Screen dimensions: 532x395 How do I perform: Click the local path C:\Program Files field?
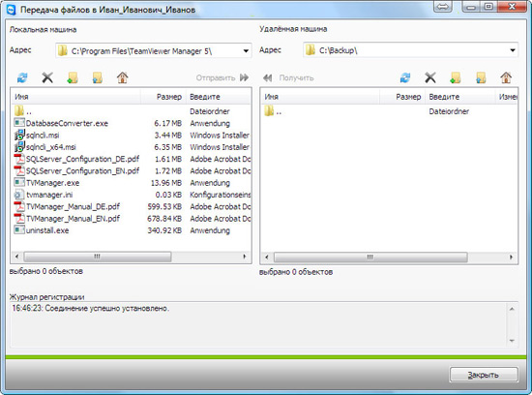coord(154,51)
